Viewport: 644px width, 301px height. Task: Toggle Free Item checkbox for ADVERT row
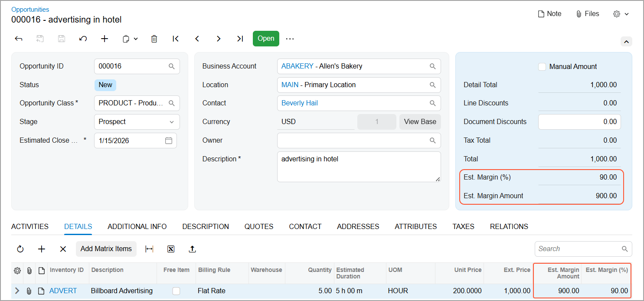[x=176, y=291]
